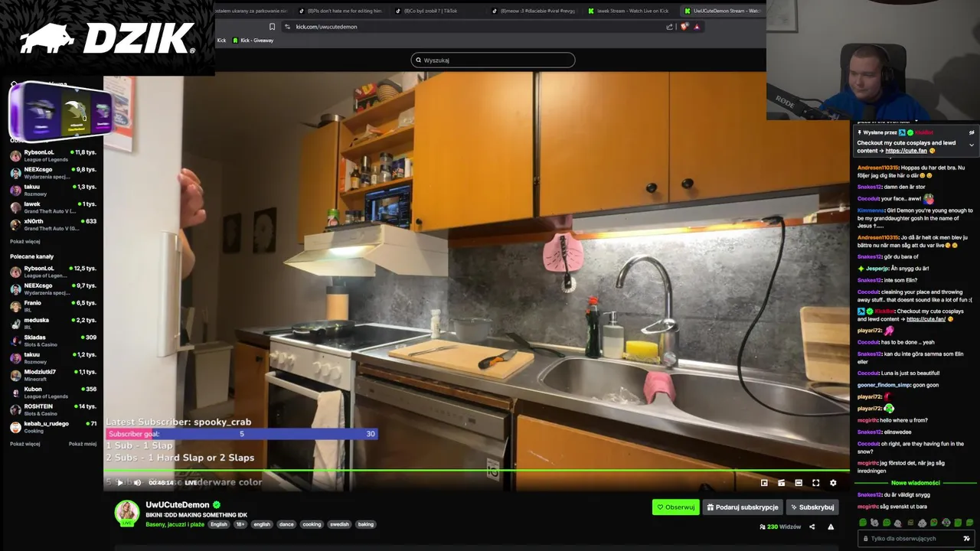Follow the channel with the Obserwuj button
The height and width of the screenshot is (551, 980).
click(675, 507)
